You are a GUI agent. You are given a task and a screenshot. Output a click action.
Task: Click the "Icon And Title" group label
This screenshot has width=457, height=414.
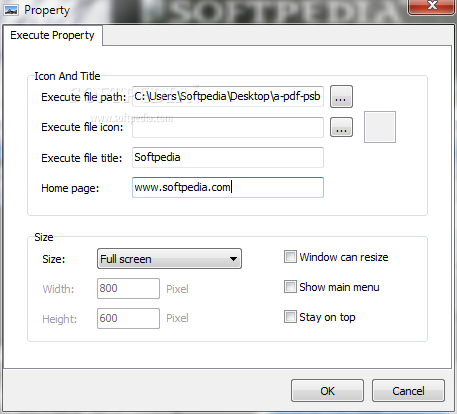[67, 76]
